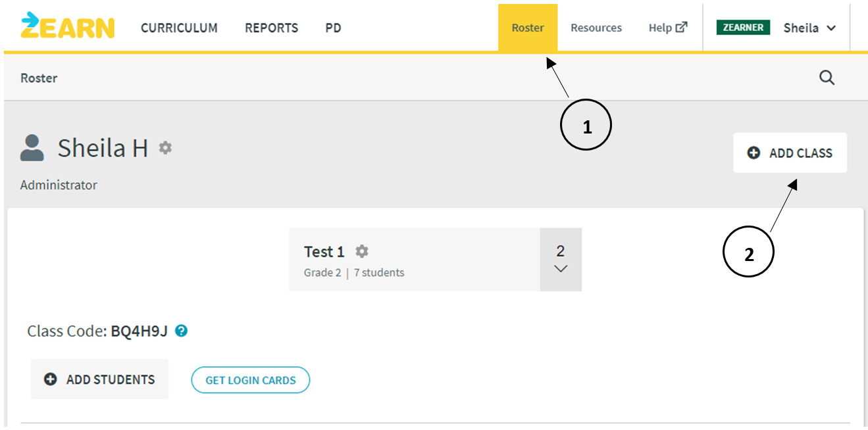Image resolution: width=868 pixels, height=430 pixels.
Task: Click the Class Code help question mark
Action: pos(182,331)
